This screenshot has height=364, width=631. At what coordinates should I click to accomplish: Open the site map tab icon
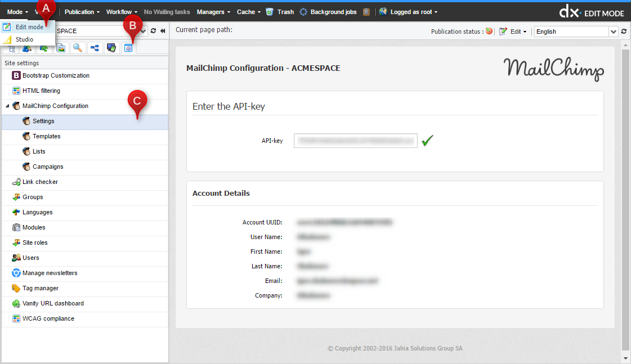click(95, 48)
